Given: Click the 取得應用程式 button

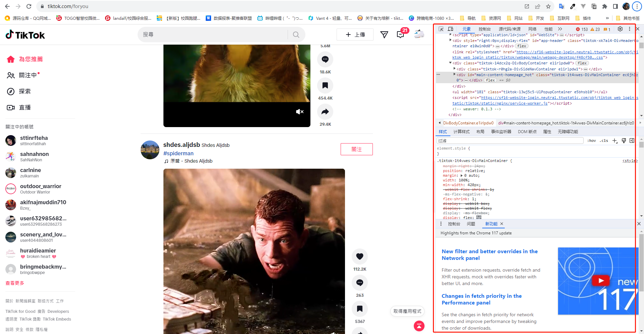Looking at the screenshot, I should click(x=407, y=311).
